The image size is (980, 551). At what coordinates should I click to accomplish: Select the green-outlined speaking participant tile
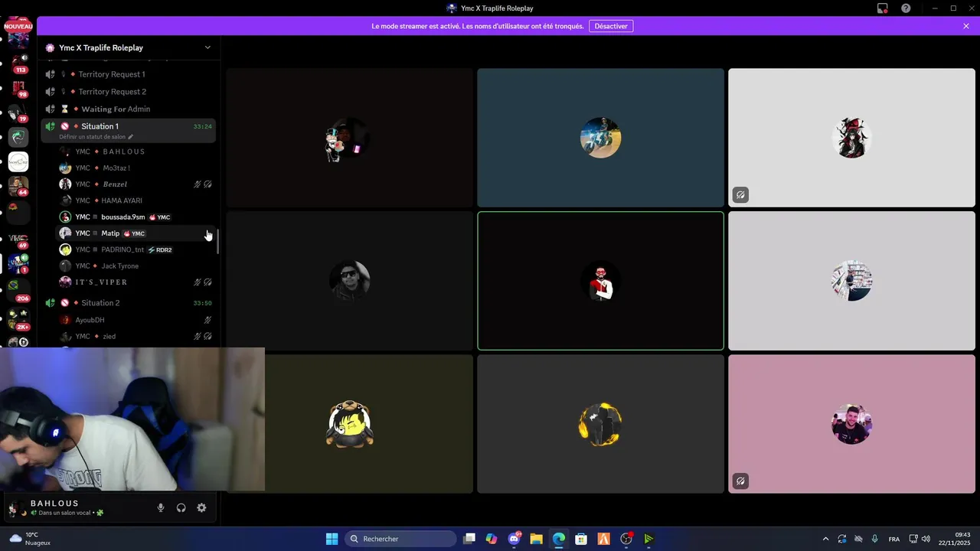(600, 281)
